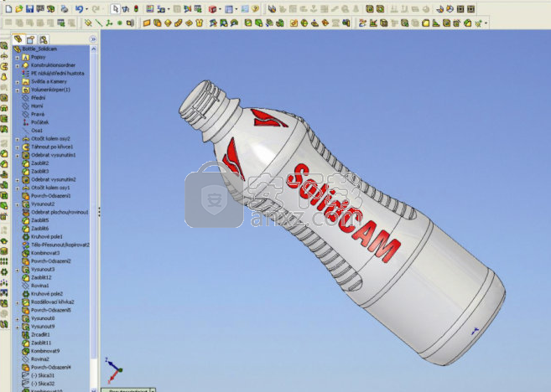551x392 pixels.
Task: Select the Line sketch tool in toolbar
Action: tap(99, 23)
